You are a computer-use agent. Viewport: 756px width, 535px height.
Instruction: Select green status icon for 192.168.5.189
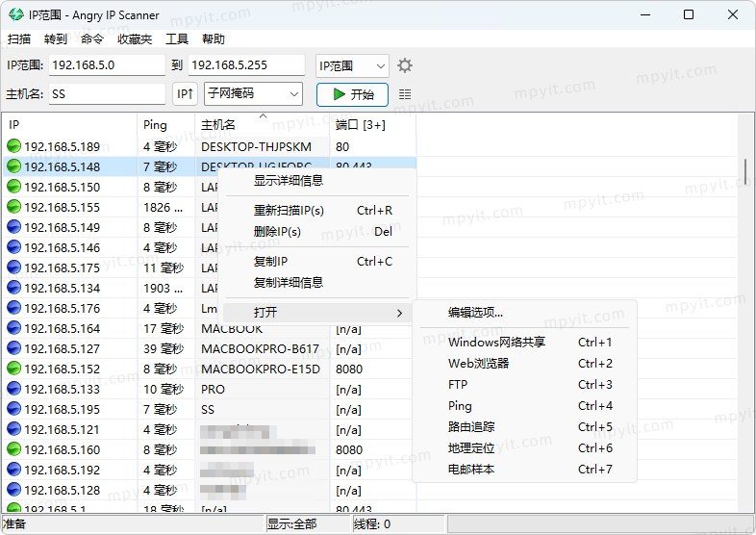point(14,145)
